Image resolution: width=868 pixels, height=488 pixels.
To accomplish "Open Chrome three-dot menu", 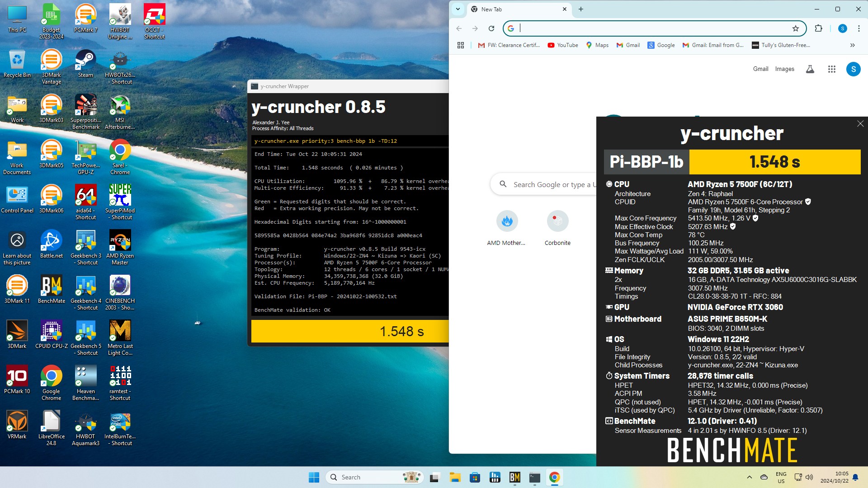I will click(x=859, y=28).
